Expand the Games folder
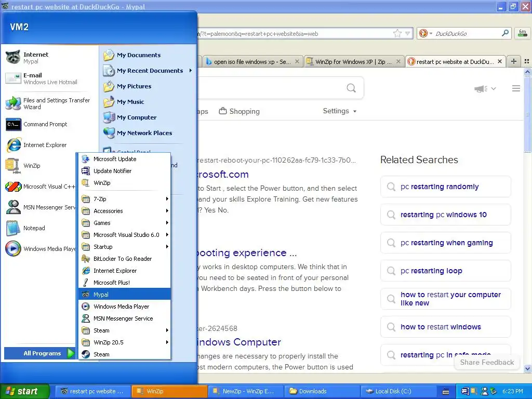Image resolution: width=532 pixels, height=399 pixels. [x=125, y=222]
